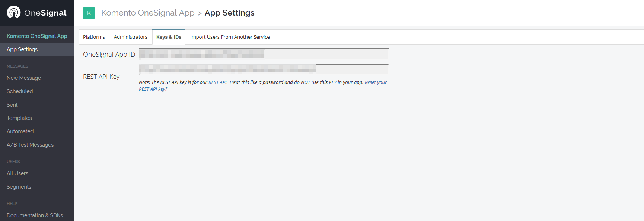Screen dimensions: 644x221
Task: Click the REST API Key label
Action: coord(101,77)
